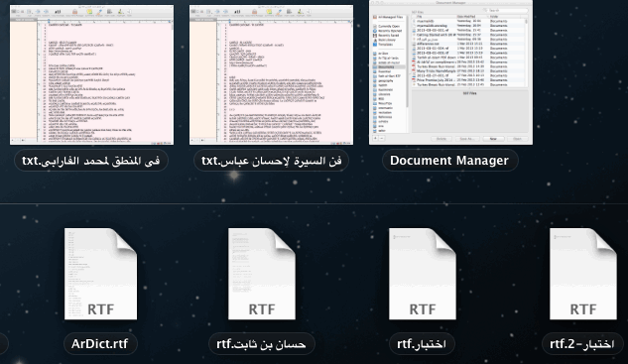Open the اختبار.rtf document icon
The width and height of the screenshot is (628, 364).
coord(423,274)
